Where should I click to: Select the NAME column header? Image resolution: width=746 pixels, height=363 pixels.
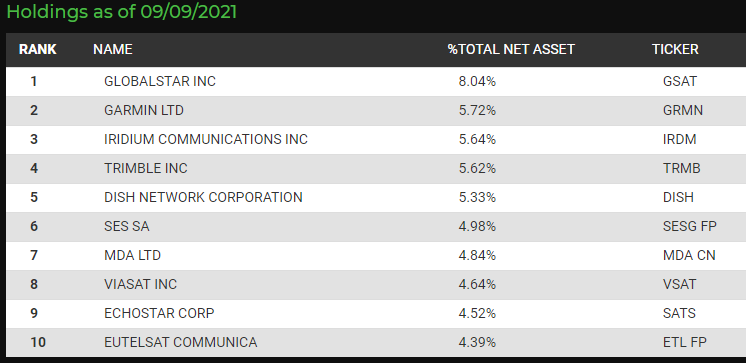point(113,49)
